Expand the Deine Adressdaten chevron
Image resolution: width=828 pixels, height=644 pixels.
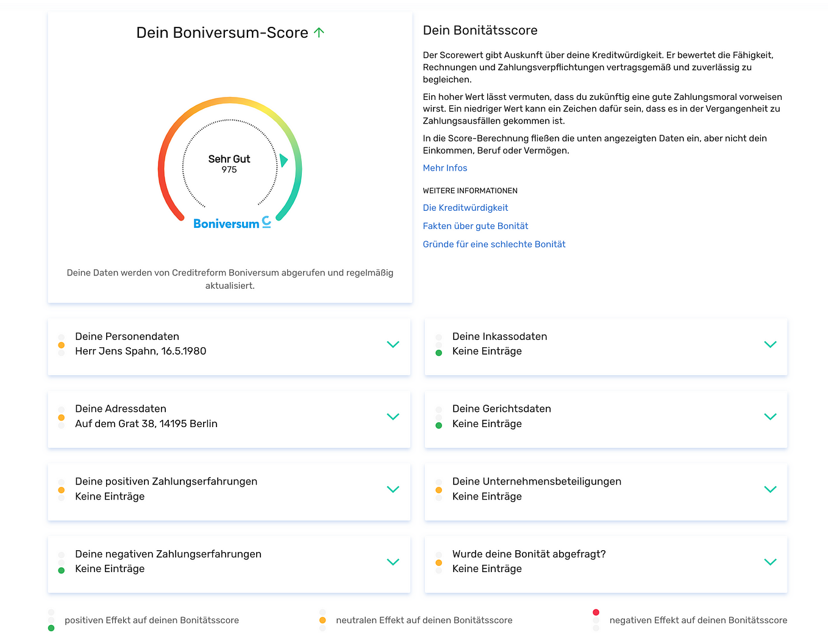(x=393, y=417)
